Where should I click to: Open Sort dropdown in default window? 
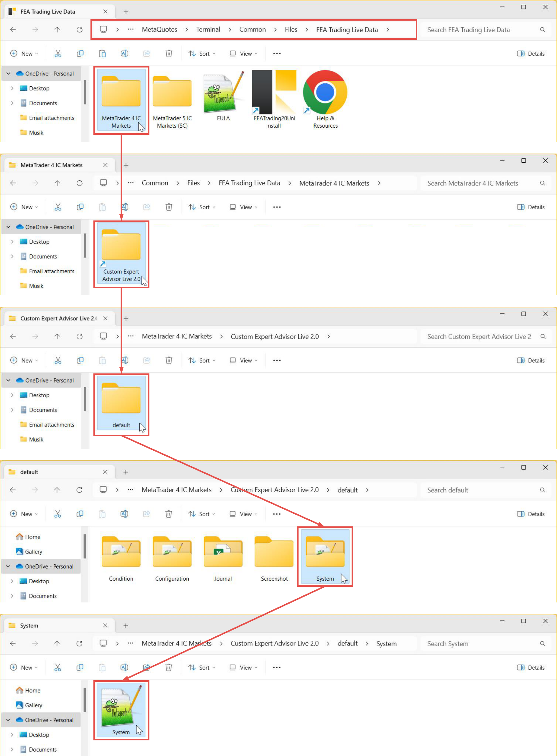click(x=202, y=514)
